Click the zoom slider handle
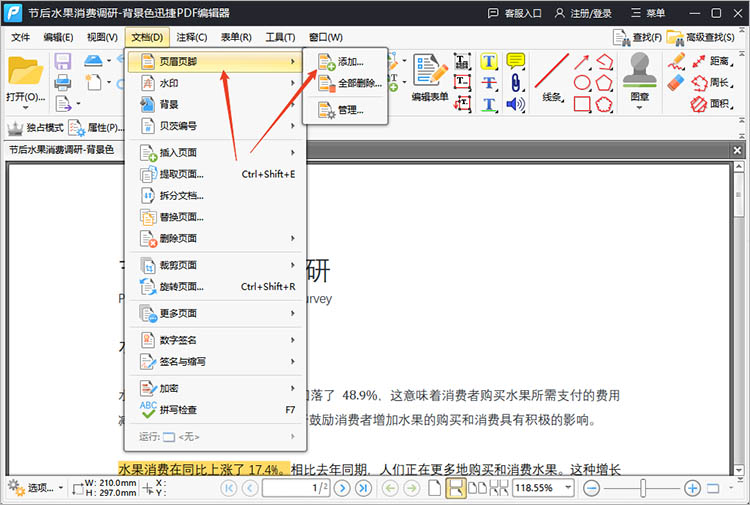 click(x=643, y=488)
